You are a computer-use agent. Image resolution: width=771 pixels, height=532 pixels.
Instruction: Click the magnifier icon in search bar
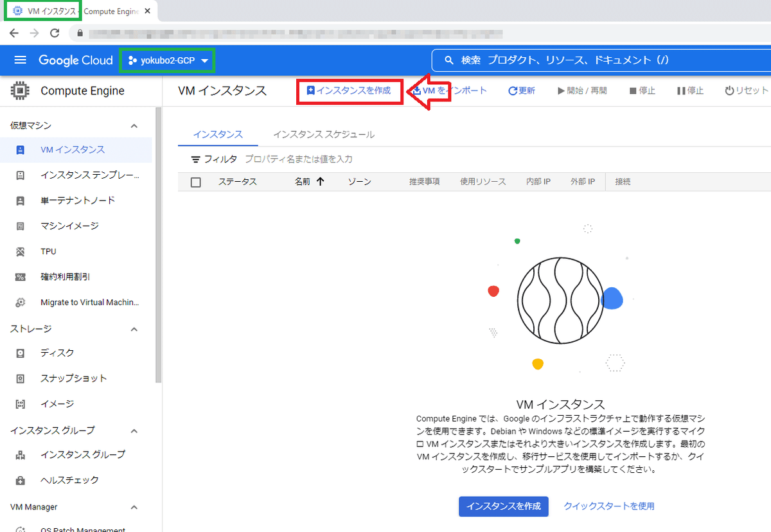point(449,60)
